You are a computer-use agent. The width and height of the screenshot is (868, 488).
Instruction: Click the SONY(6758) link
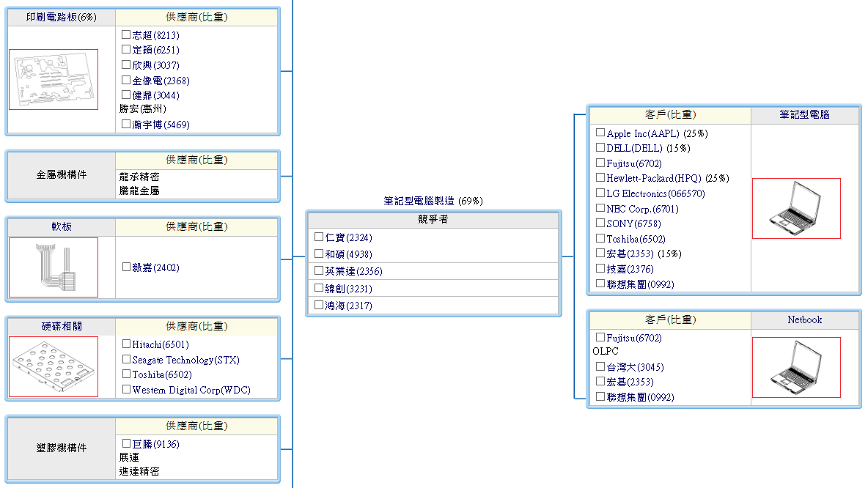point(634,223)
